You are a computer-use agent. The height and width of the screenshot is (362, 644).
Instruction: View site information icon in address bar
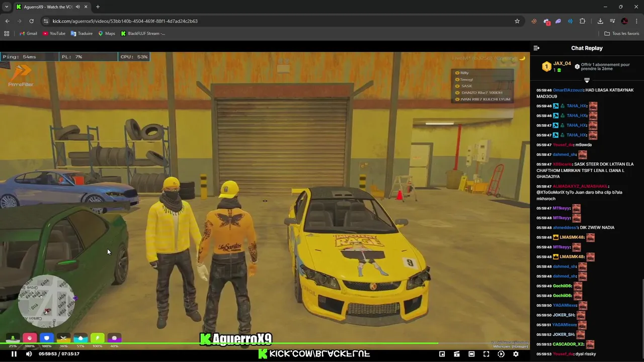coord(46,21)
